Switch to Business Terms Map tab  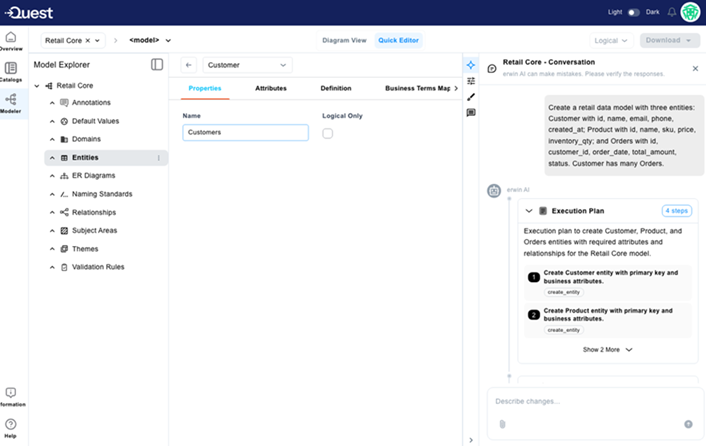(x=417, y=88)
